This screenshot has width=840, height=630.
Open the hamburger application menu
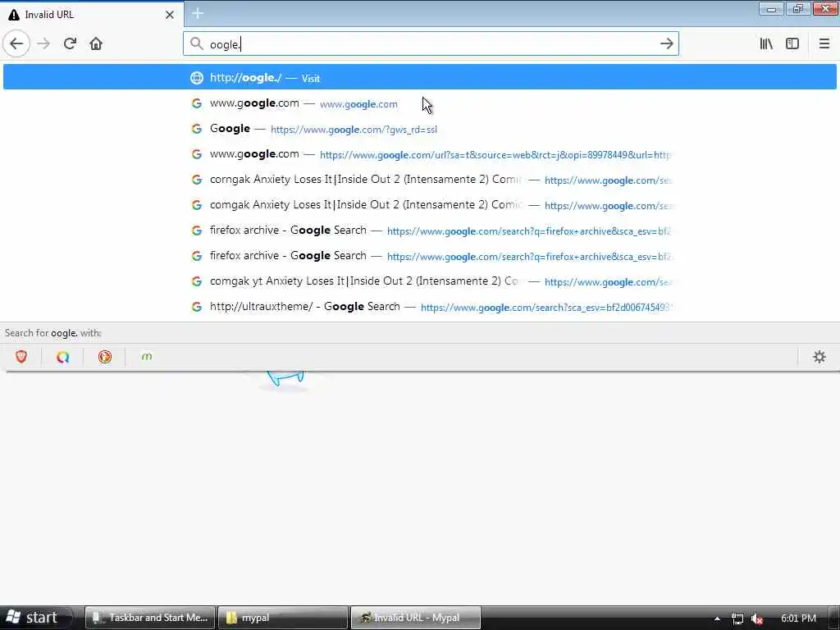click(824, 43)
